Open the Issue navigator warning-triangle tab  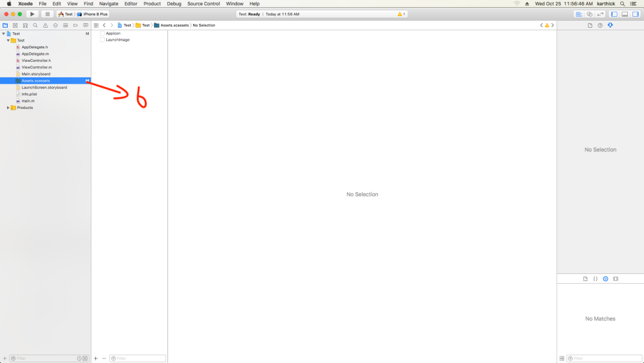pyautogui.click(x=45, y=25)
